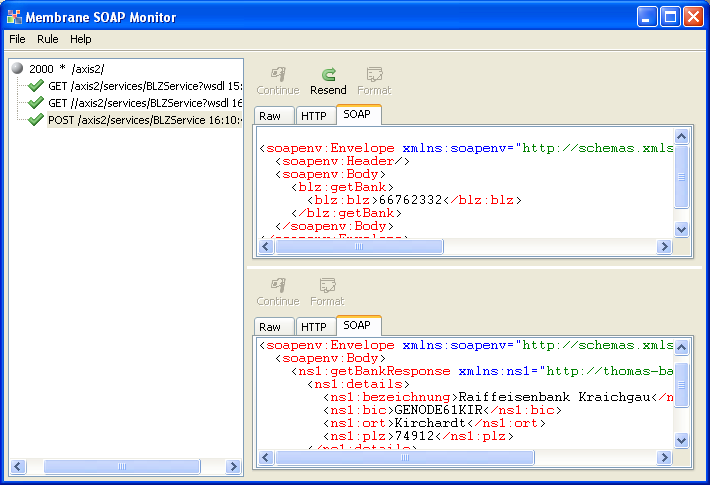The width and height of the screenshot is (710, 485).
Task: Click the response Continue icon
Action: click(x=278, y=285)
